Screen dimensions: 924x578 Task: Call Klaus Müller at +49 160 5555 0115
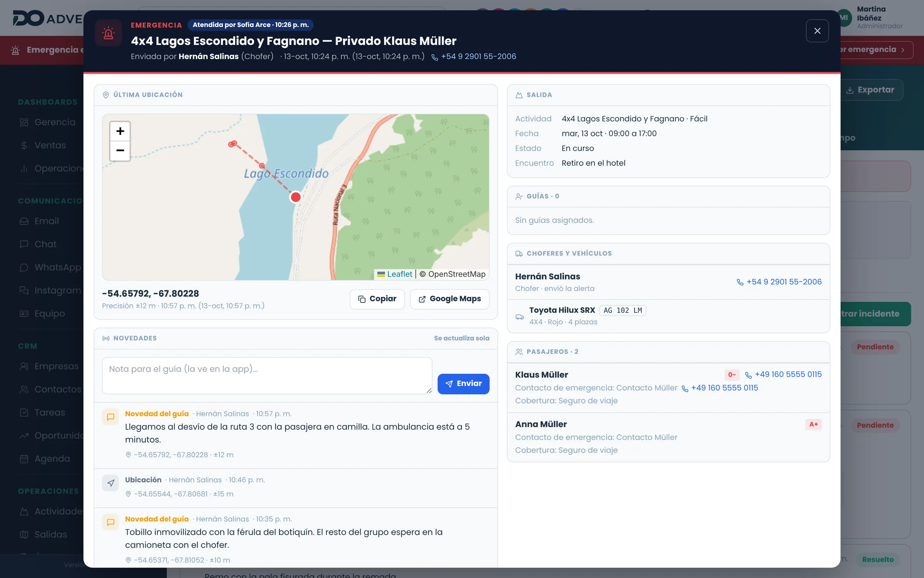783,375
